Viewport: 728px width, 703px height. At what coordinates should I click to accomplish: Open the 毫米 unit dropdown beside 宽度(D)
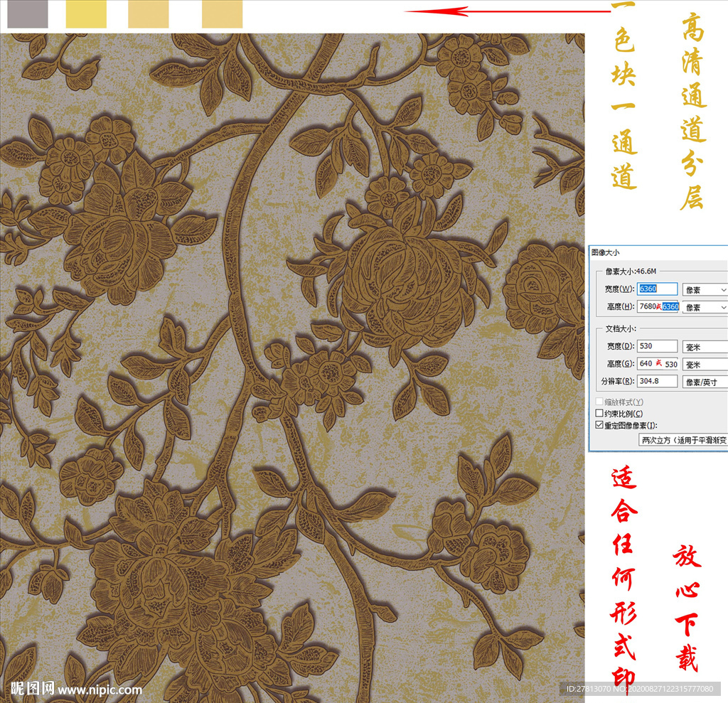click(705, 347)
